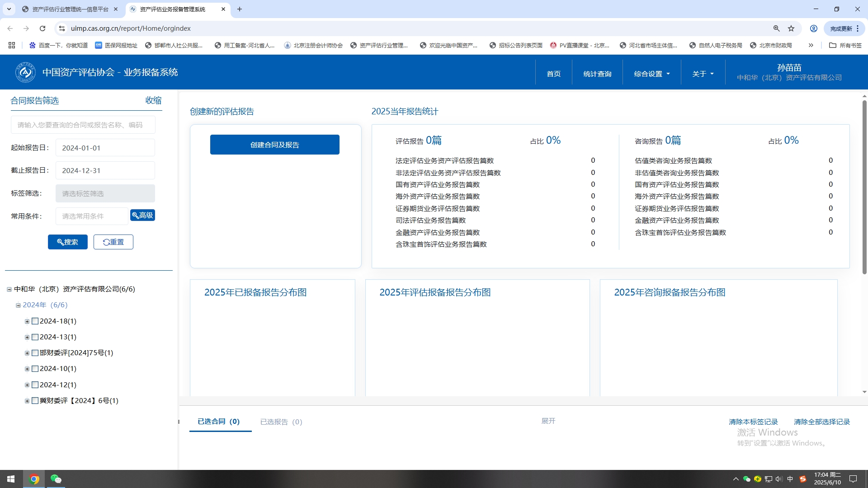Click the 创建合同及报告 button

pos(274,145)
